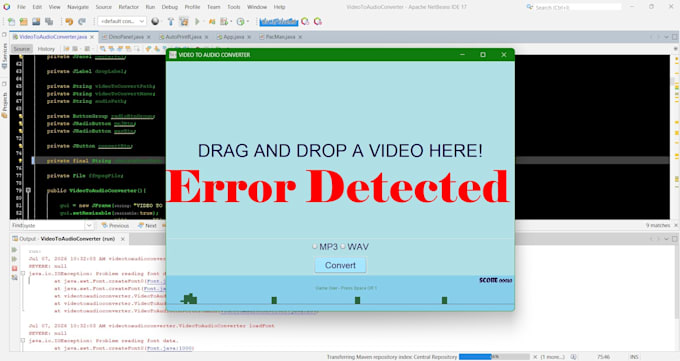
Task: Open the Refactor menu
Action: click(128, 7)
